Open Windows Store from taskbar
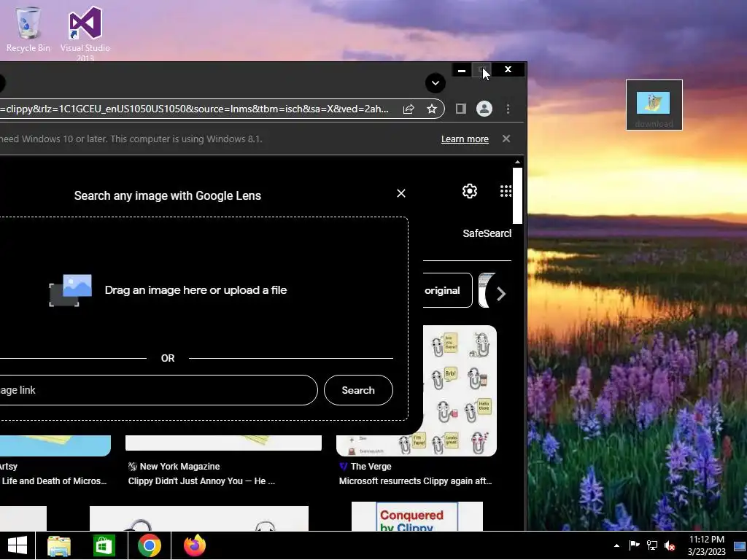Viewport: 747px width, 560px height. pyautogui.click(x=104, y=545)
